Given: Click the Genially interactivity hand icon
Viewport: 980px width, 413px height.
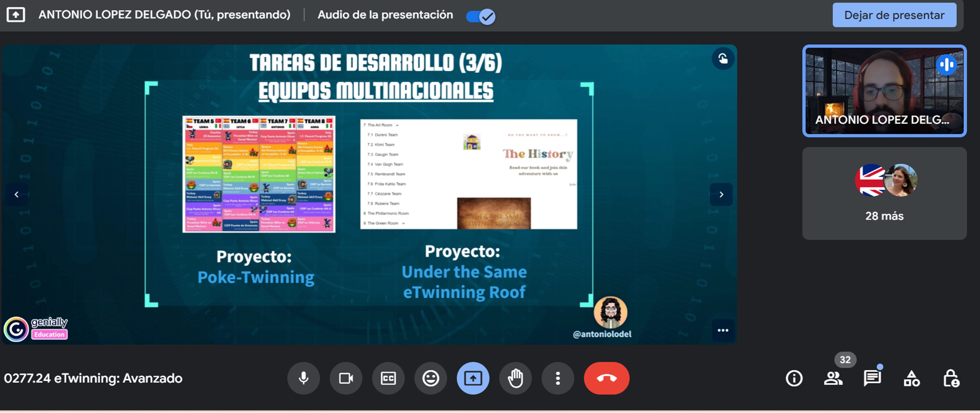Looking at the screenshot, I should pos(723,58).
